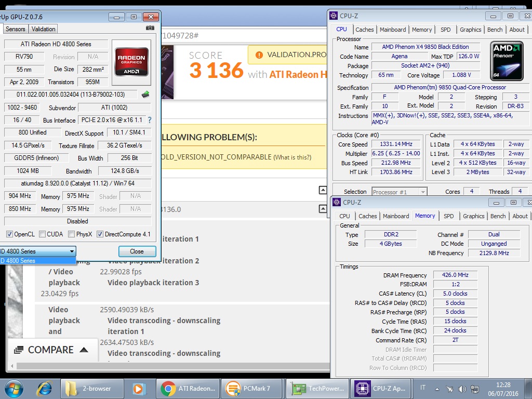Open CPU tab in lower CPU-Z window

point(344,216)
